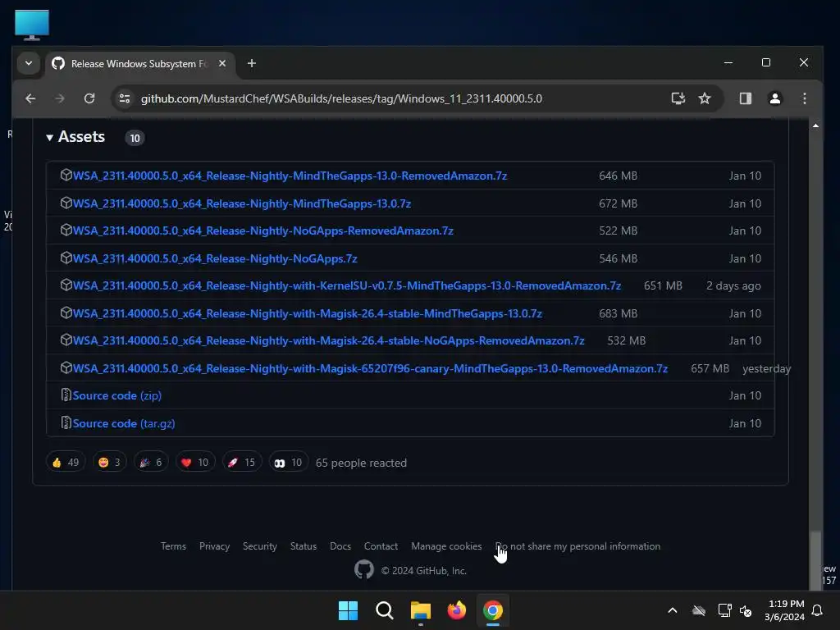This screenshot has width=840, height=630.
Task: Open the Security footer link
Action: [260, 546]
